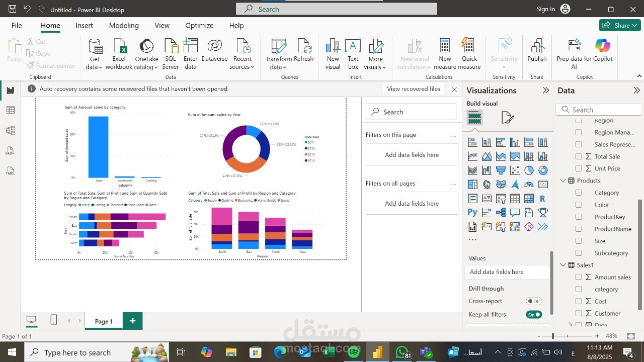Select the Donut chart visual icon
644x362 pixels.
pos(543,170)
